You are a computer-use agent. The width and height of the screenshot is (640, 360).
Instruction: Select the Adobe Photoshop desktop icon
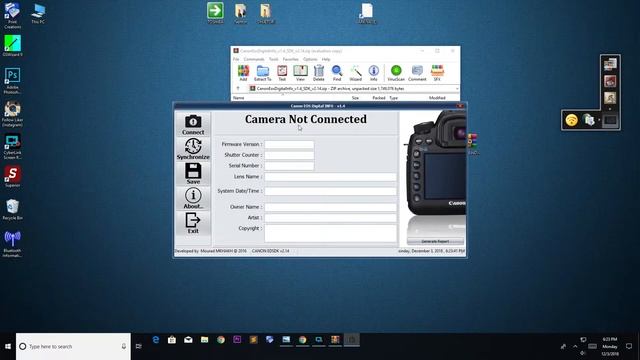pyautogui.click(x=12, y=81)
